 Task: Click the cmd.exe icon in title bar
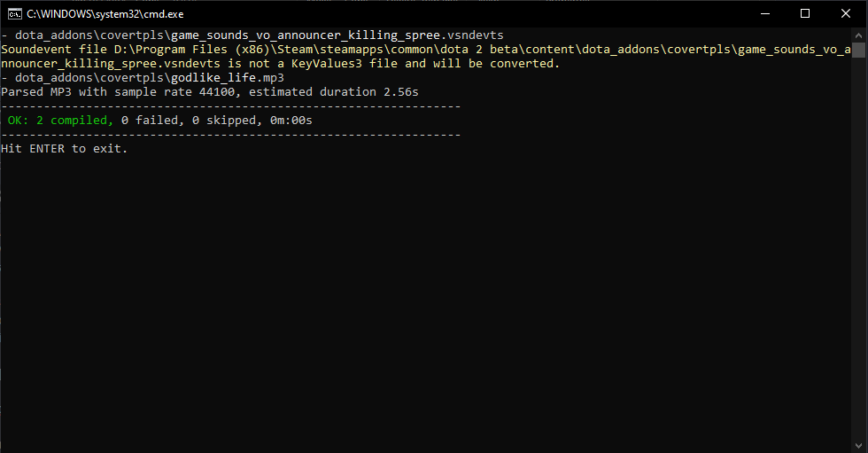[14, 13]
